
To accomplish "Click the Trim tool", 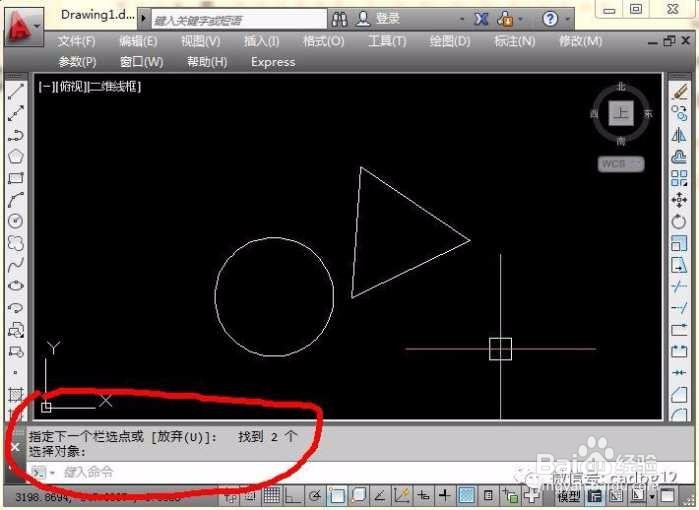I will [x=679, y=286].
